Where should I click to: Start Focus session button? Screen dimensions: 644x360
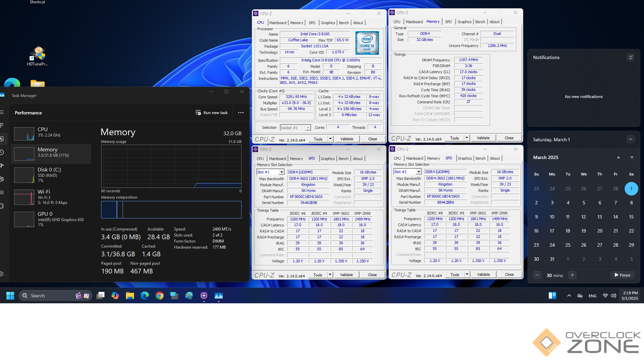tap(622, 275)
